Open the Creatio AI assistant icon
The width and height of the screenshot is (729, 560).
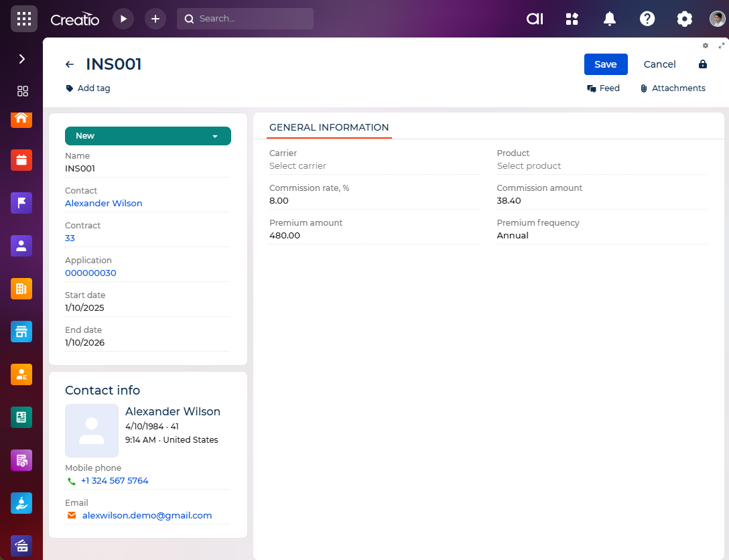click(535, 19)
